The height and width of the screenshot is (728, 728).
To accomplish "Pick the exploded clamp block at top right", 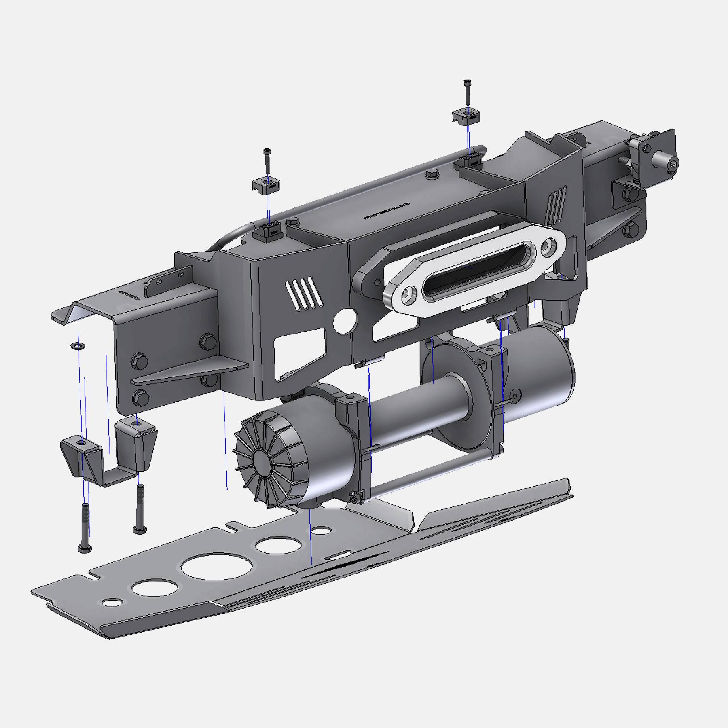I will [466, 116].
